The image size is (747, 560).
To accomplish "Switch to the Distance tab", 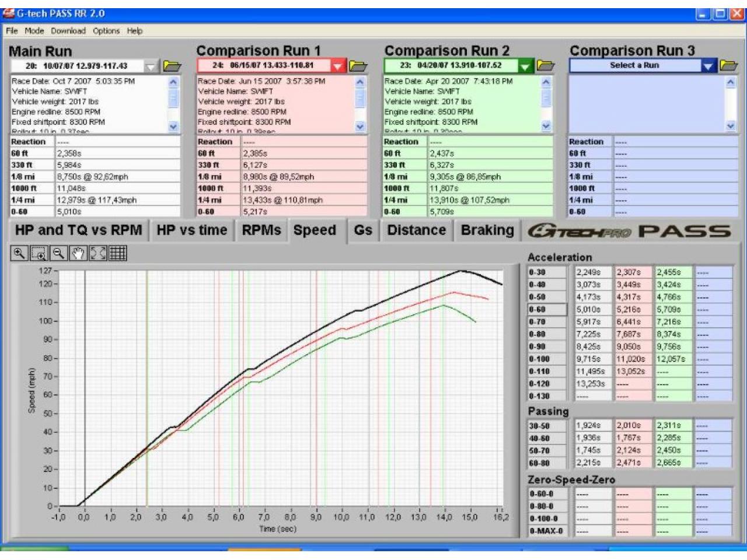I will point(417,230).
